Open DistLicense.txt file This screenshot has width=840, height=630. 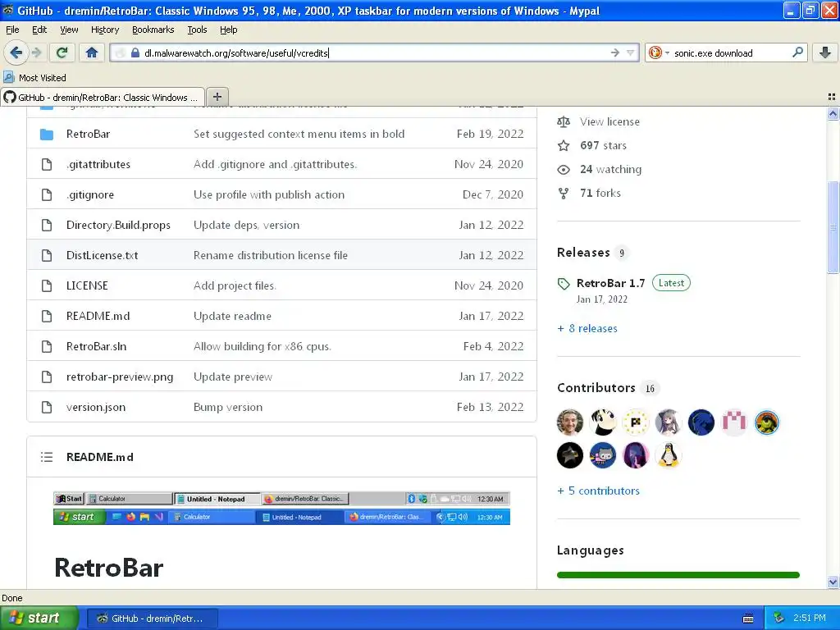point(102,256)
